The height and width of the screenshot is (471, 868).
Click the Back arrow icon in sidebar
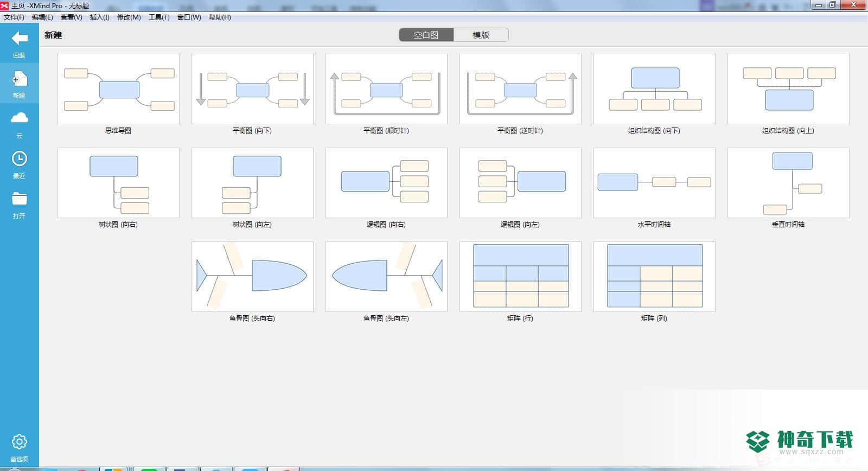tap(20, 39)
